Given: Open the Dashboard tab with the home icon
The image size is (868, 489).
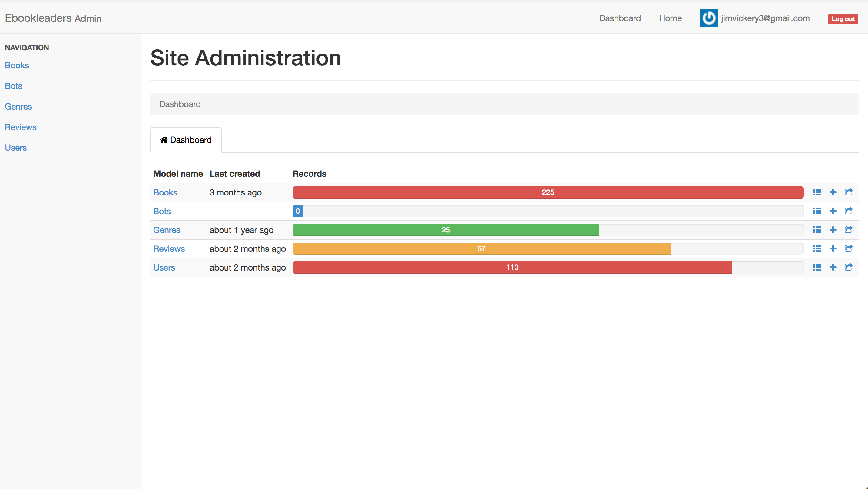Looking at the screenshot, I should pos(186,140).
